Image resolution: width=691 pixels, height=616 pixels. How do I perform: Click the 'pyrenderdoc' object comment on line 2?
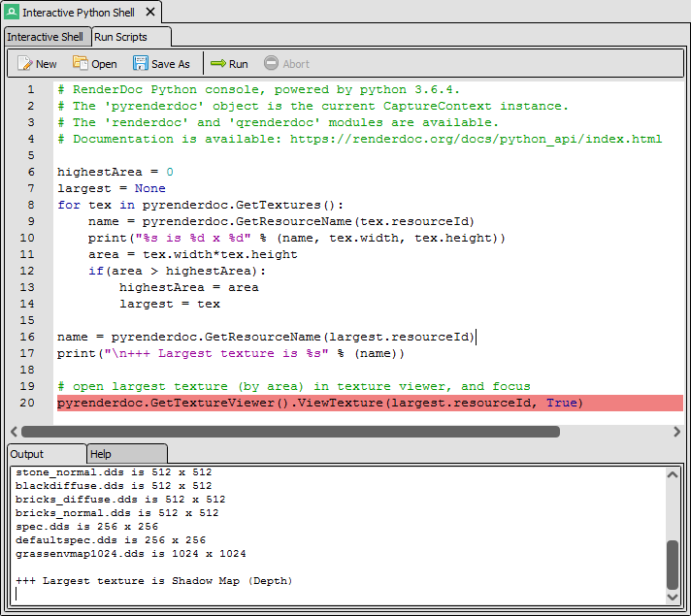[313, 106]
